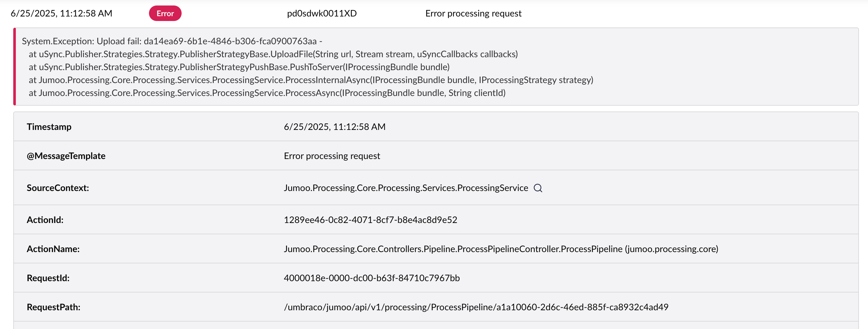The height and width of the screenshot is (329, 868).
Task: Click the RequestPath property label
Action: 54,307
